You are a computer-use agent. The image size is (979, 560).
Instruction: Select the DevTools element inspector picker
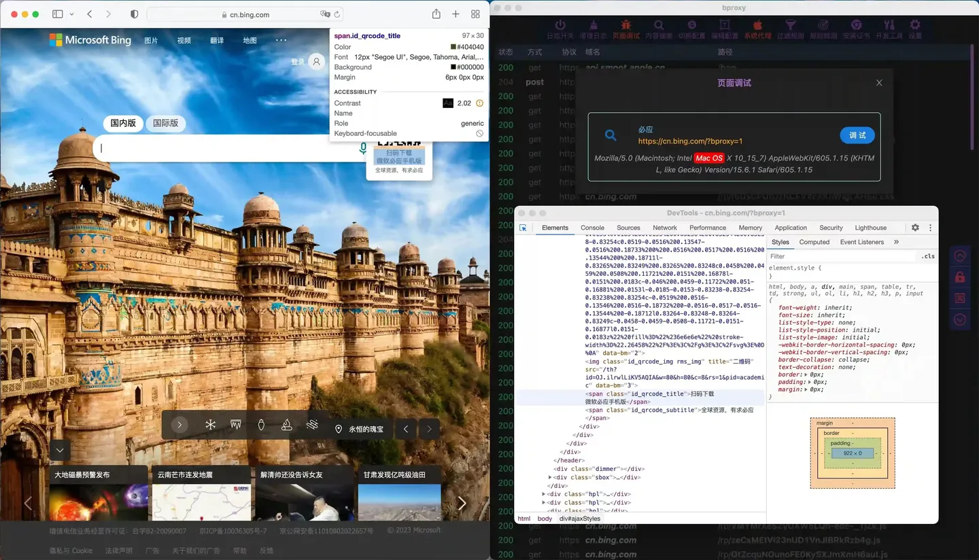tap(523, 228)
